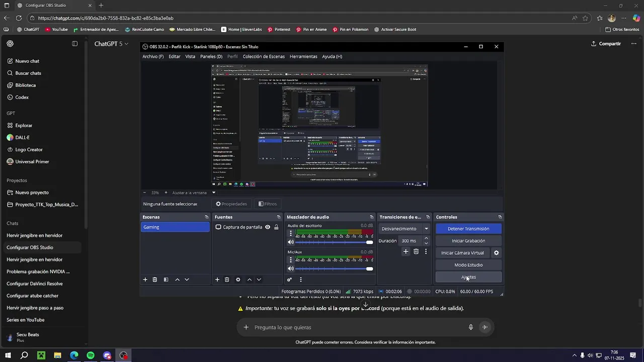Open audio mixer bottom three-dot menu
Screen dimensions: 644x362
pyautogui.click(x=301, y=280)
